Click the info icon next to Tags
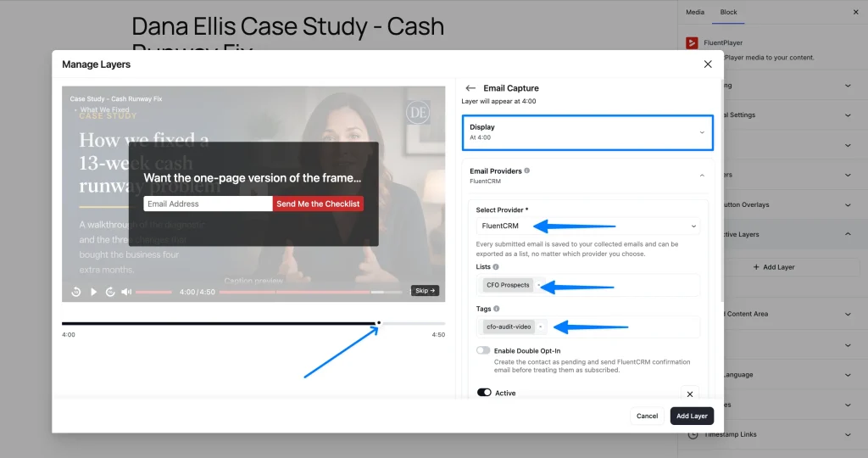 [497, 309]
